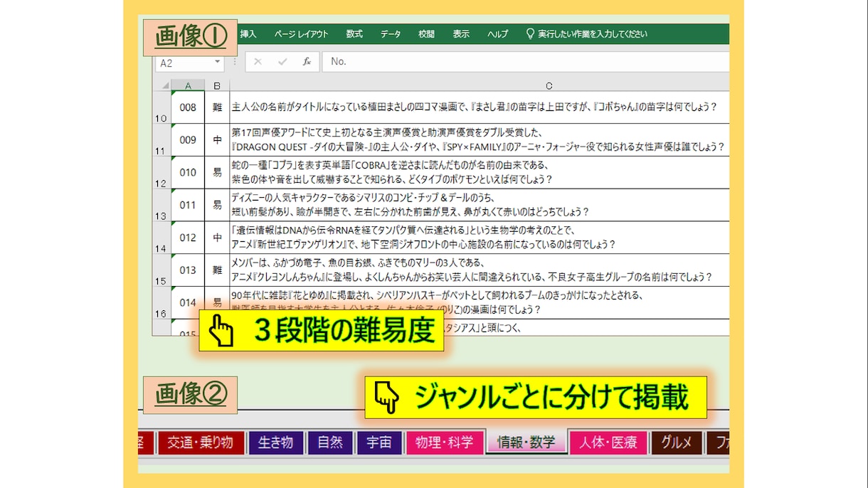This screenshot has height=488, width=868.
Task: Click cell containing 014
Action: coord(188,302)
